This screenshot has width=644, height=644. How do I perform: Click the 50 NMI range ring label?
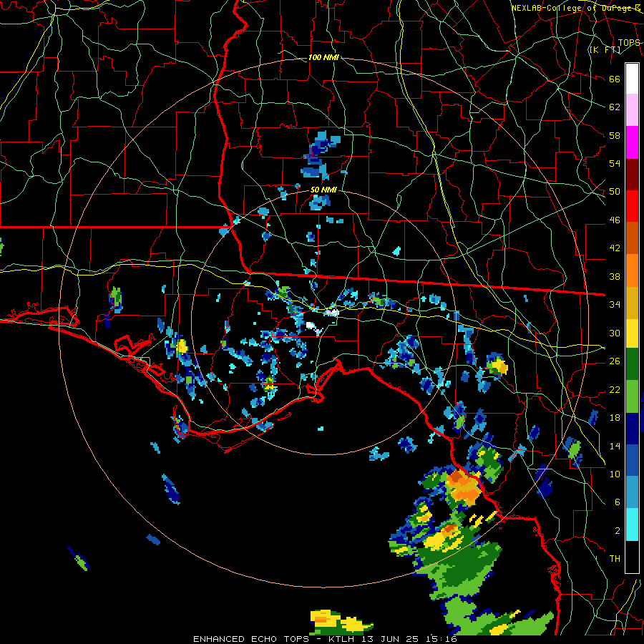coord(323,190)
